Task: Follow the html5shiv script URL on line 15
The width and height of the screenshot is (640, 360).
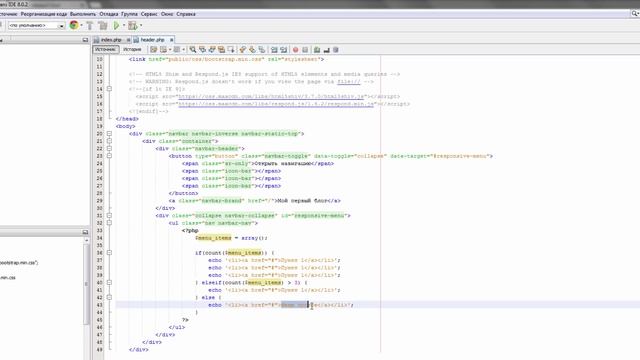Action: coord(271,96)
